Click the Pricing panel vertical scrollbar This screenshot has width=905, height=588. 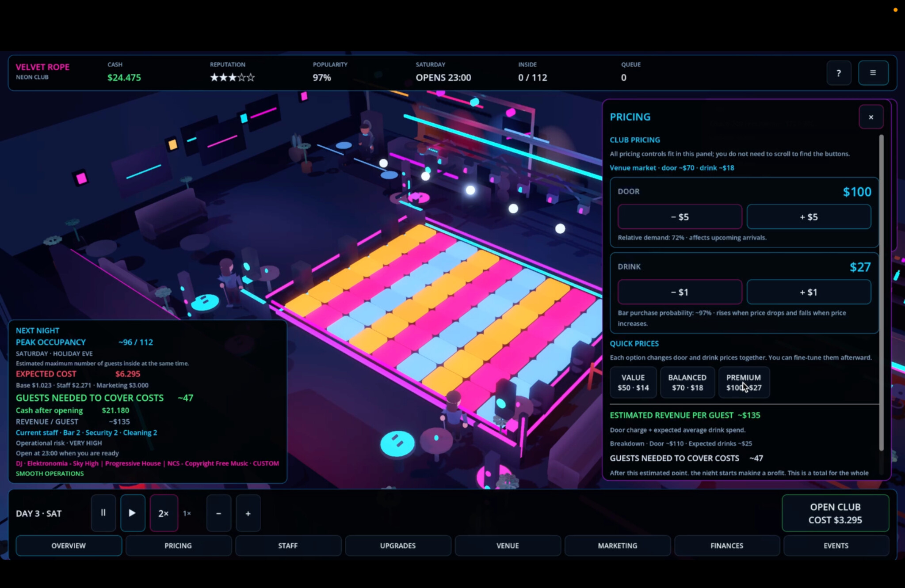pos(881,292)
